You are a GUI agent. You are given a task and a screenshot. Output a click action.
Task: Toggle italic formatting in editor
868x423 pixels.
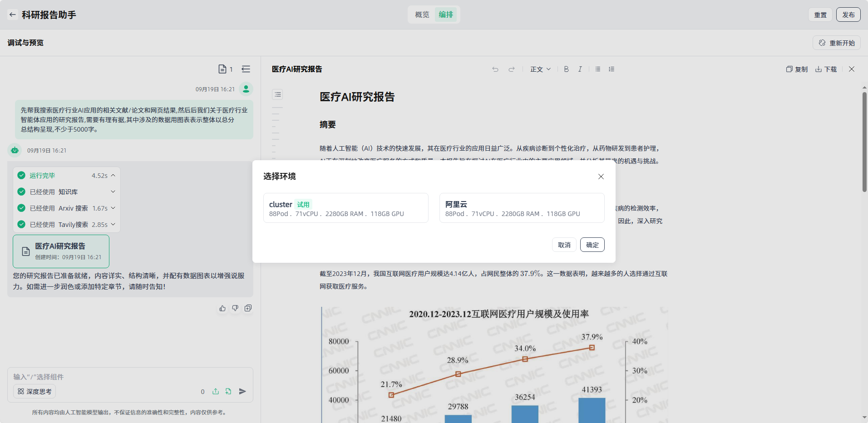(x=580, y=69)
